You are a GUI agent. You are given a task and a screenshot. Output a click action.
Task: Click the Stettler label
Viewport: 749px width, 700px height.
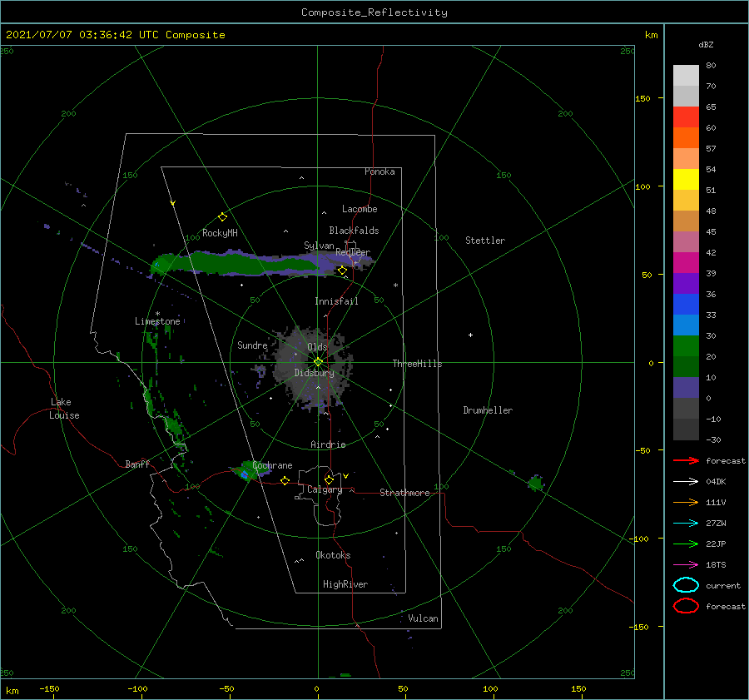click(x=485, y=241)
